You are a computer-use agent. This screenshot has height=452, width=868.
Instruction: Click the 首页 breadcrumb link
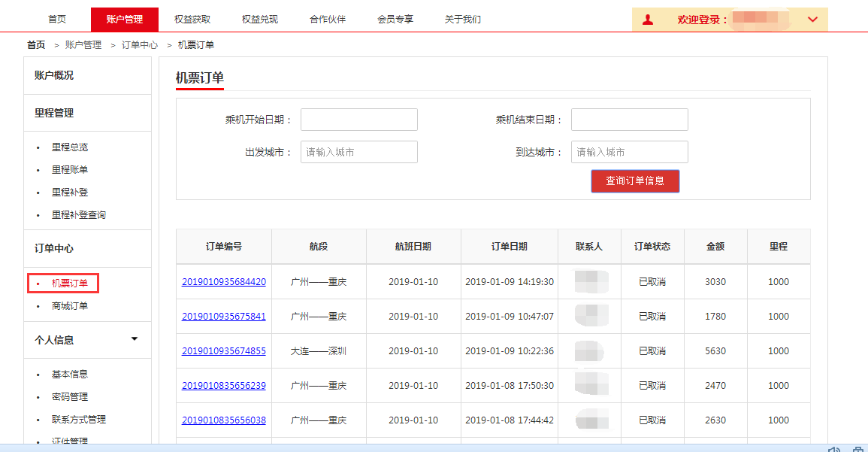[36, 45]
